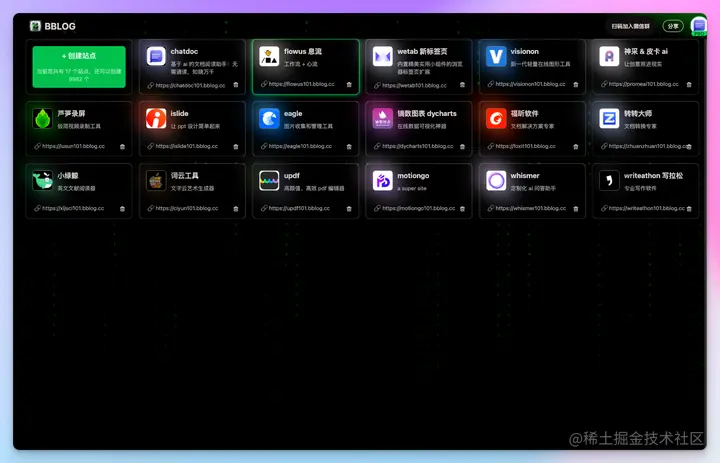Open the user avatar in header
720x463 pixels.
(699, 26)
